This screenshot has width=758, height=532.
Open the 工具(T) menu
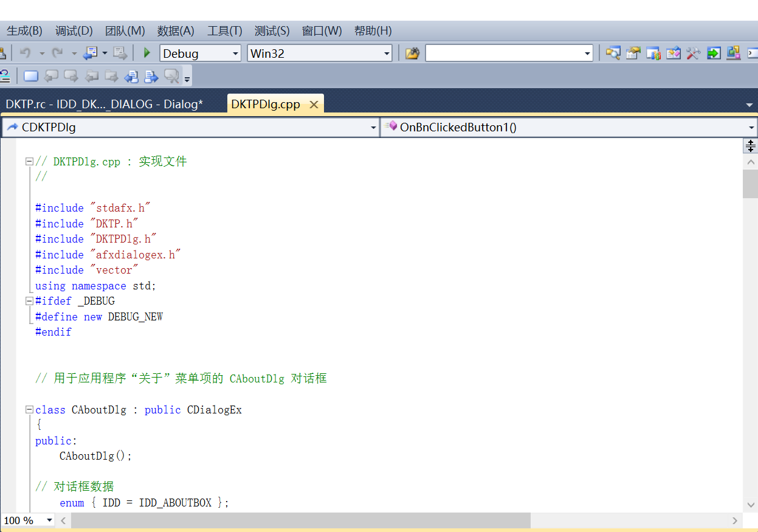coord(225,30)
